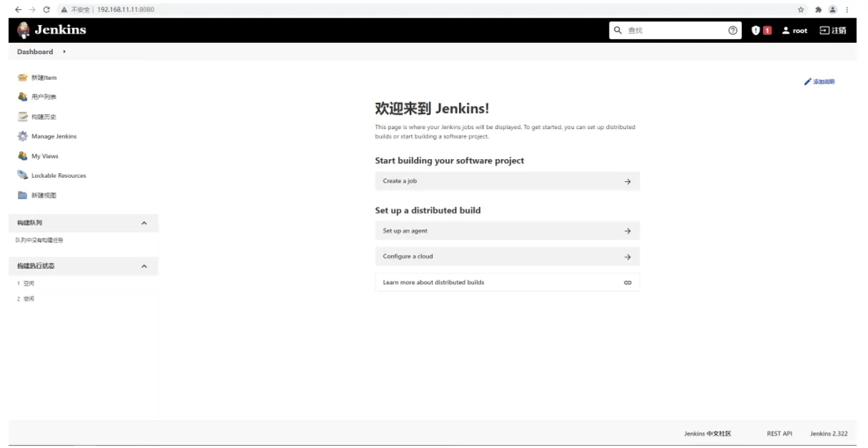
Task: Open the browser three-dot menu
Action: click(x=847, y=9)
